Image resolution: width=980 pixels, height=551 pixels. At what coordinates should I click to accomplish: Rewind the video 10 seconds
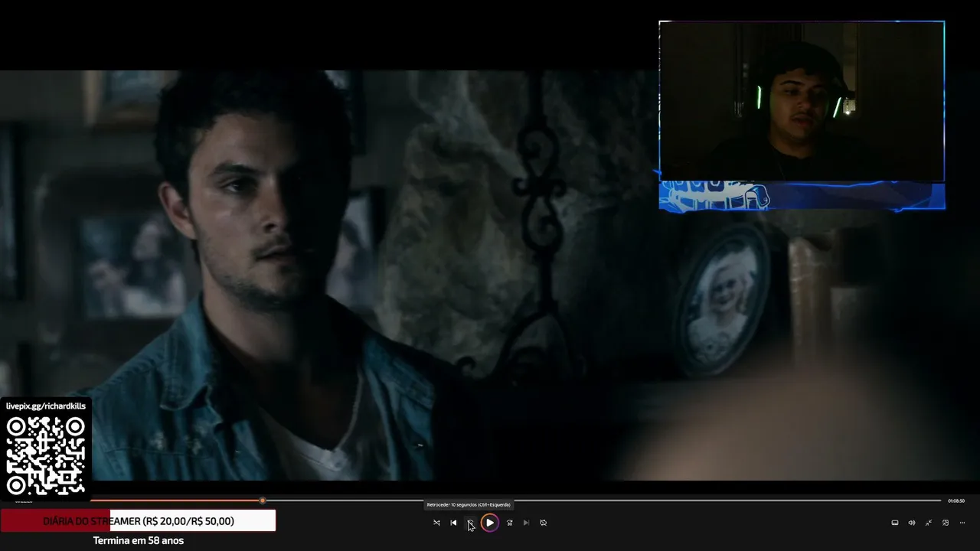click(470, 523)
